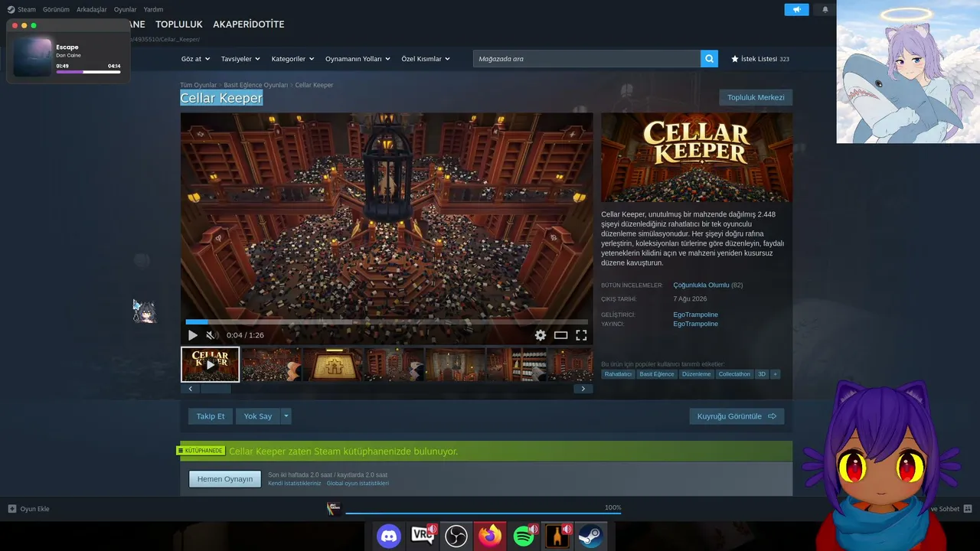The width and height of the screenshot is (980, 551).
Task: Open Global oyun istatistikleri link
Action: [x=358, y=484]
